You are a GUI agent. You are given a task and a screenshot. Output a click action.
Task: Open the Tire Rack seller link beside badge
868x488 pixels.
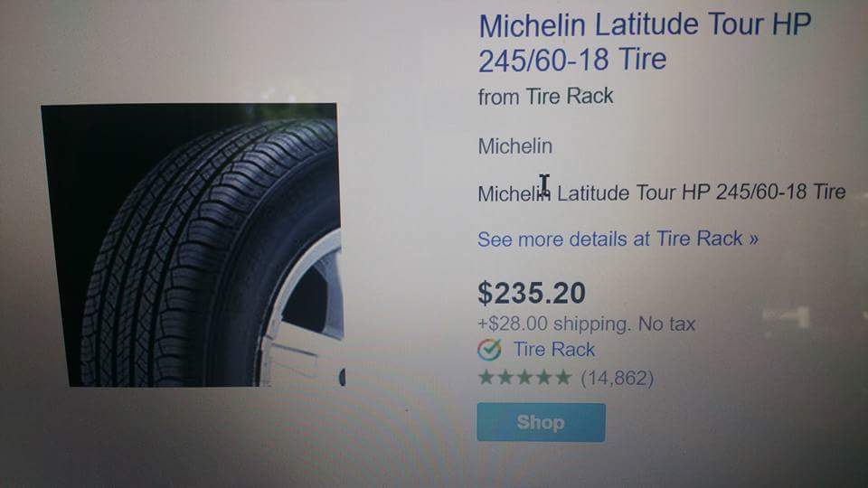click(x=554, y=350)
